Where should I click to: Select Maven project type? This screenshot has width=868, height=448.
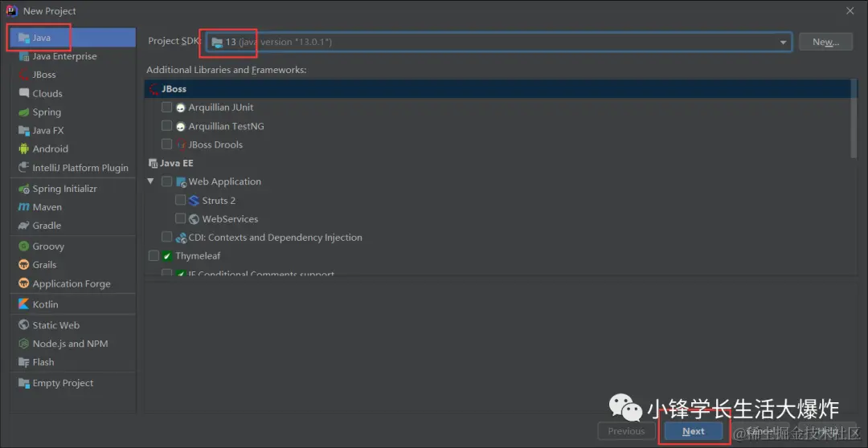73,207
